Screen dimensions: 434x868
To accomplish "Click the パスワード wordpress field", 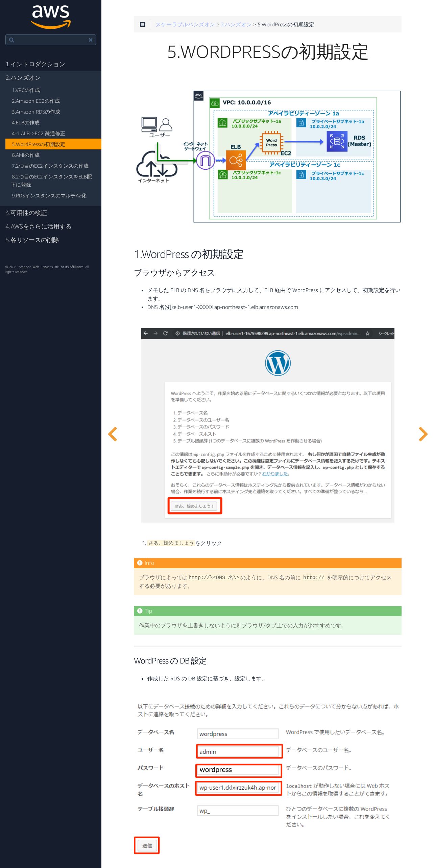I will tap(238, 770).
